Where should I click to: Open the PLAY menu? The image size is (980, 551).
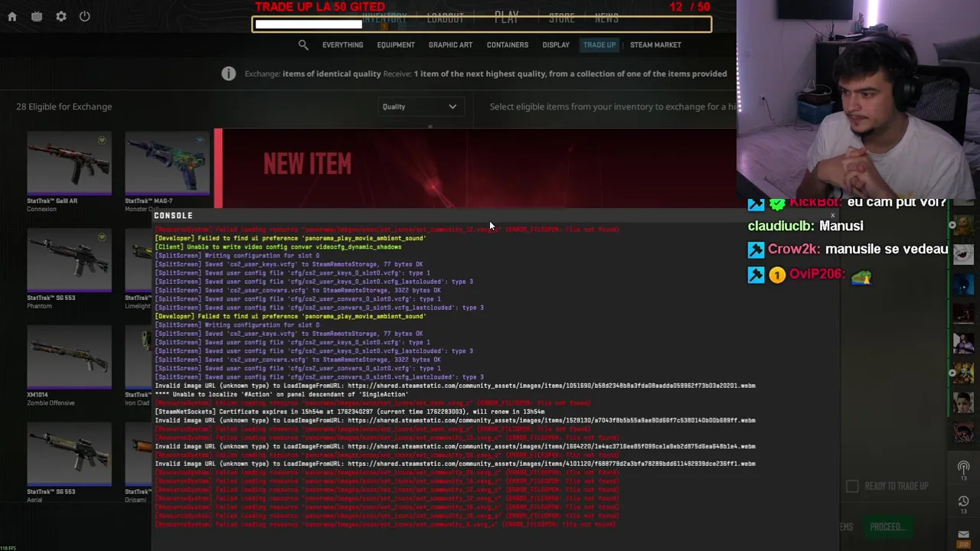click(x=506, y=16)
